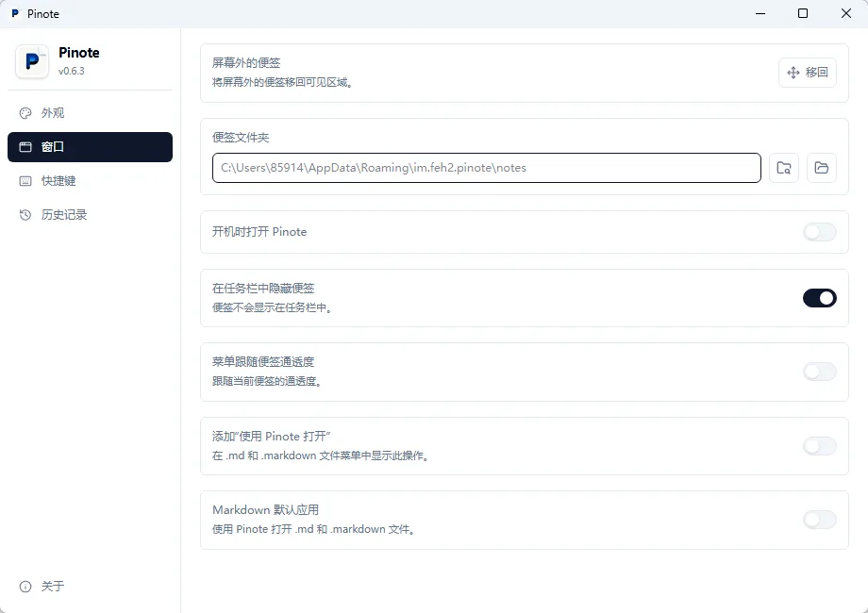This screenshot has height=613, width=868.
Task: Open the 快捷键 shortcuts settings
Action: [90, 181]
